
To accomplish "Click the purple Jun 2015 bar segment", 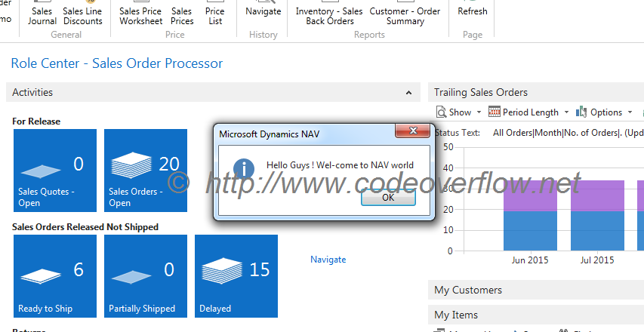I will coord(530,195).
